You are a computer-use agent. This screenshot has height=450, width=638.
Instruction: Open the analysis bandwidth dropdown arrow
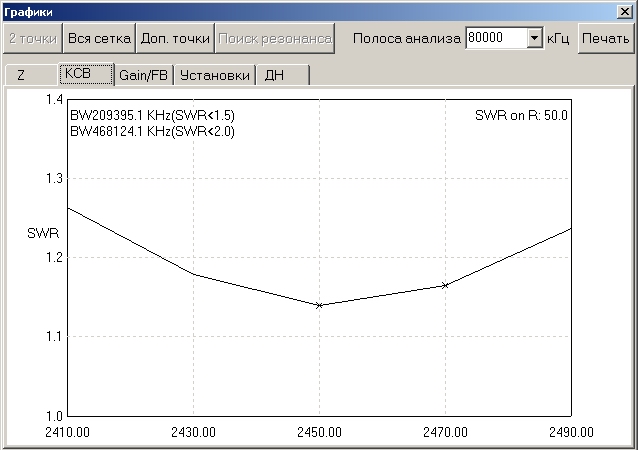[x=533, y=38]
